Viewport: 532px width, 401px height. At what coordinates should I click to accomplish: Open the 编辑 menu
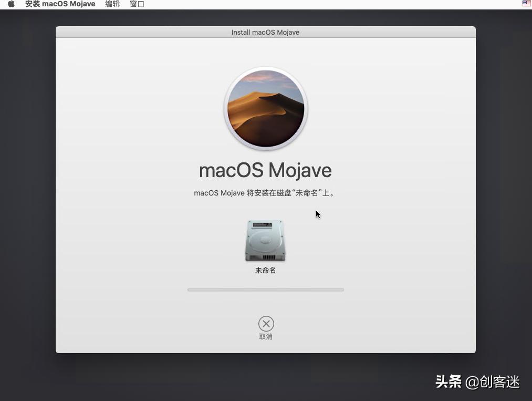click(112, 4)
